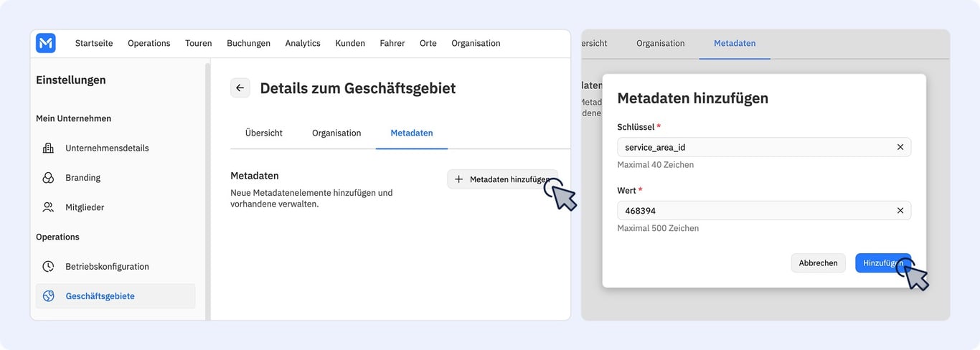
Task: Switch to the Übersicht tab
Action: [264, 133]
